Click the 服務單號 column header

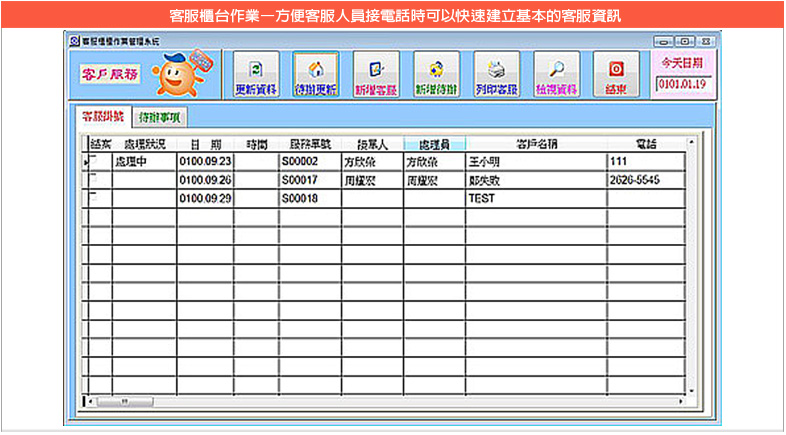click(x=309, y=144)
